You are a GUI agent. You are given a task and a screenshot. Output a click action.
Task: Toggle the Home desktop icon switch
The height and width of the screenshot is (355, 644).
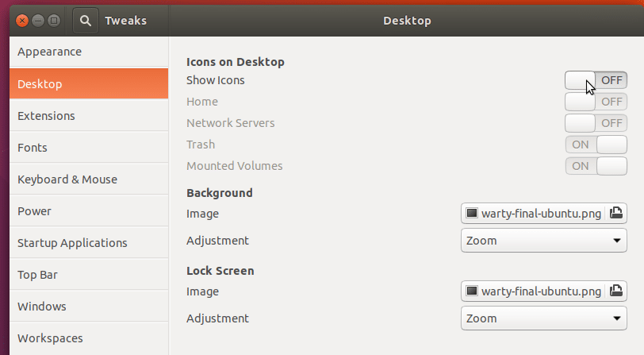596,102
